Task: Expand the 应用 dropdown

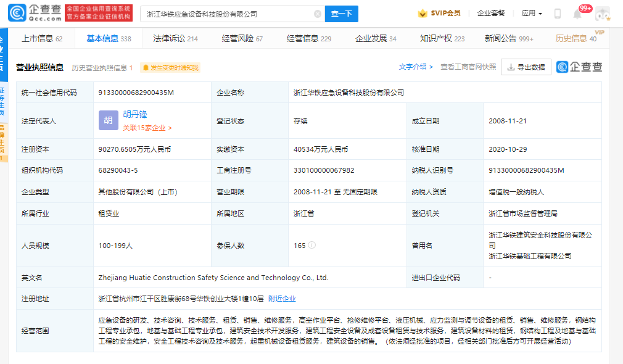Action: coord(532,13)
